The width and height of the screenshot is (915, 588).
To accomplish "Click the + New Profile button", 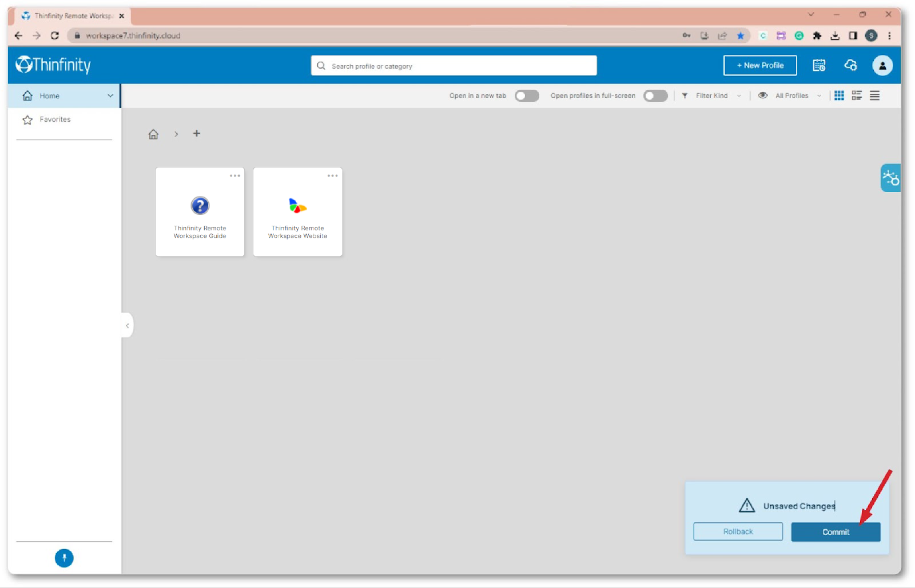I will pos(760,66).
